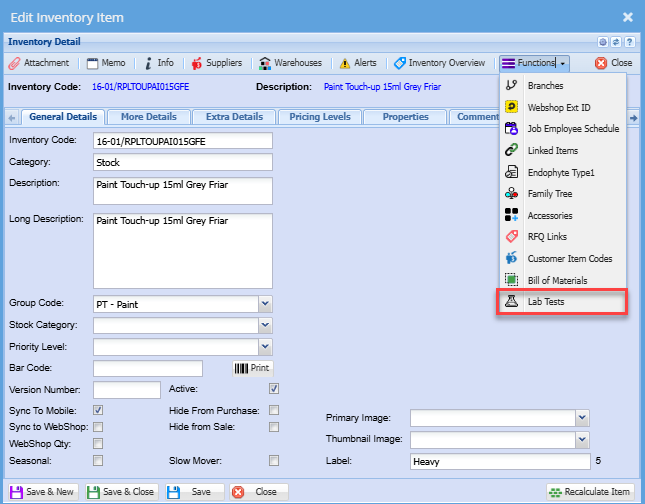Viewport: 645px width, 504px height.
Task: Switch to General Details tab
Action: point(63,117)
